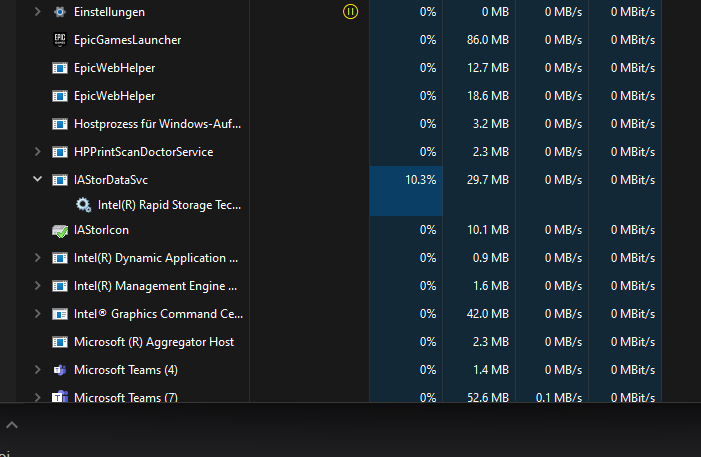The width and height of the screenshot is (701, 457).
Task: Click the Hostprozess für Windows-Auf... process icon
Action: tap(60, 124)
